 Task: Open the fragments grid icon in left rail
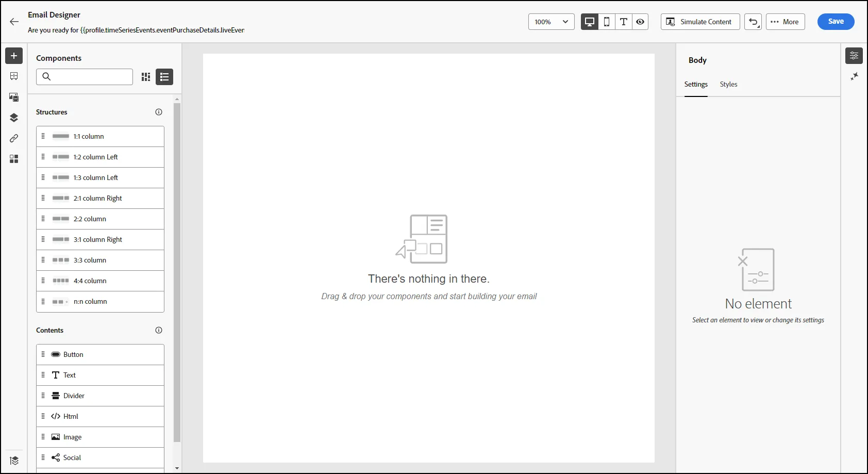coord(14,159)
